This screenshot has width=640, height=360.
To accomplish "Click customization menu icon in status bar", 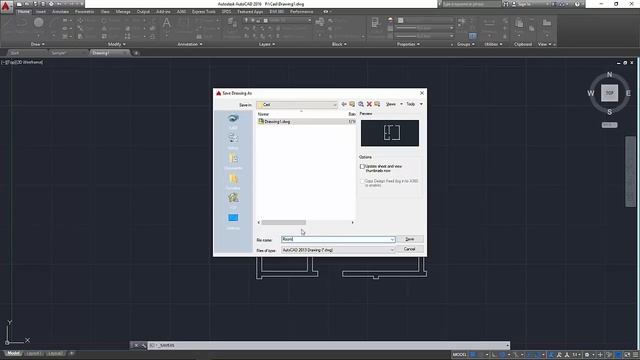I will tap(635, 355).
